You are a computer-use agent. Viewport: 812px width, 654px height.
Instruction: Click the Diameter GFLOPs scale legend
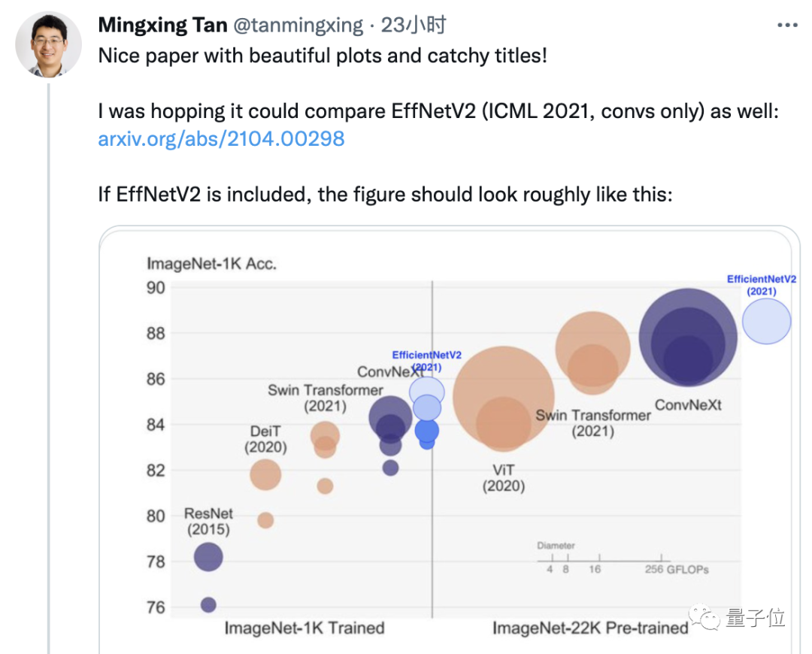pos(623,559)
